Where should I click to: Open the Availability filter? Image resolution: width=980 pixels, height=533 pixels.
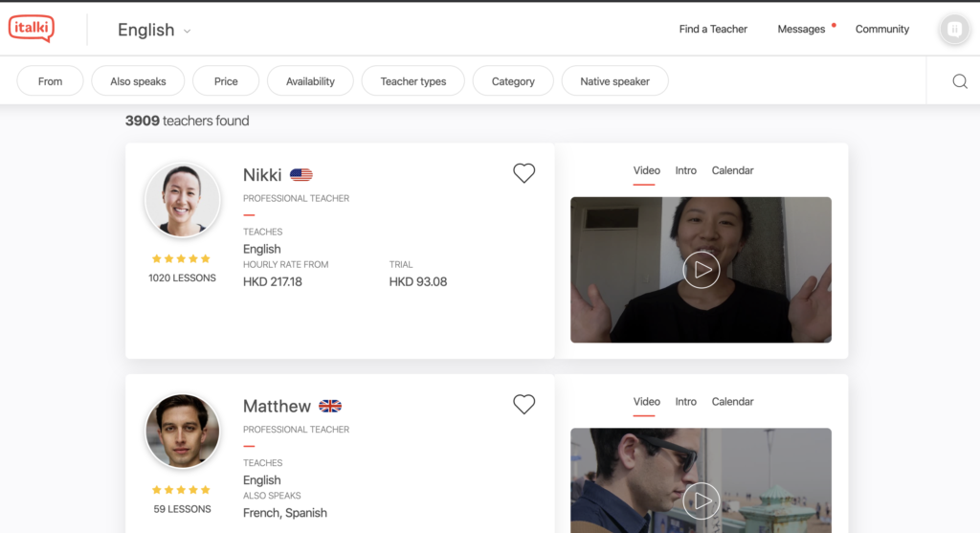tap(310, 81)
